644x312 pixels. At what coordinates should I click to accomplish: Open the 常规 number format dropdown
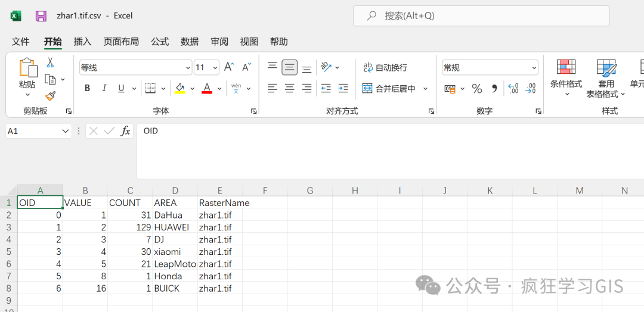(x=534, y=68)
